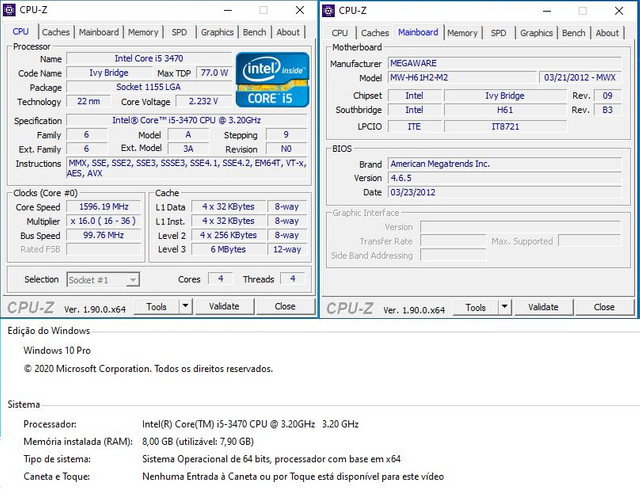640x490 pixels.
Task: Click the Manufacturer field 'MEGAWARE'
Action: point(505,63)
